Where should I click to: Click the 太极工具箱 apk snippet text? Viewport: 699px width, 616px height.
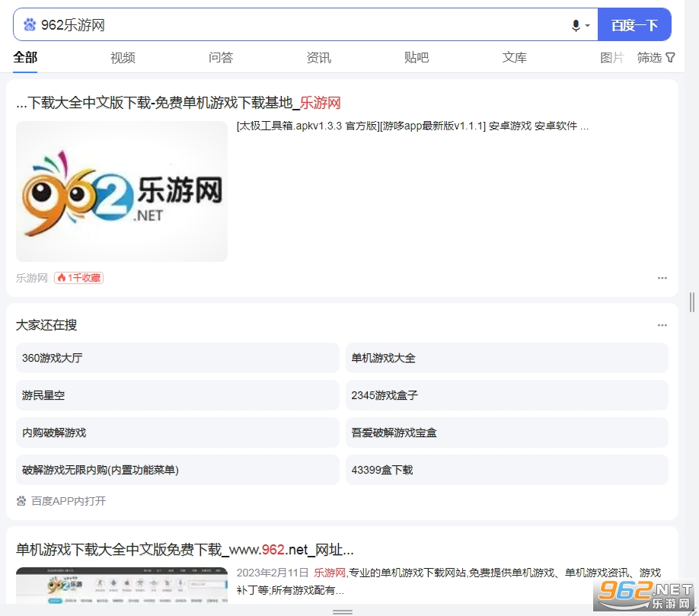click(413, 126)
